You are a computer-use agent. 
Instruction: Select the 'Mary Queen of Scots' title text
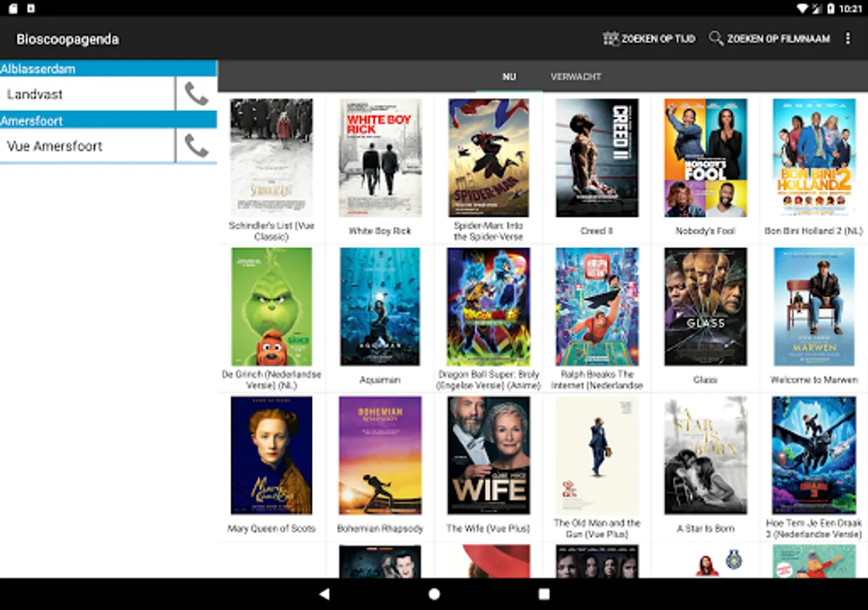[271, 529]
